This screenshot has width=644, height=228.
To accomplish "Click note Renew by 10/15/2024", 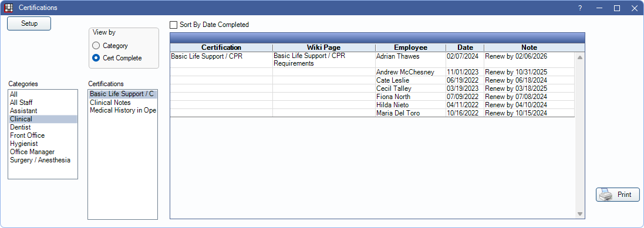I will click(530, 113).
